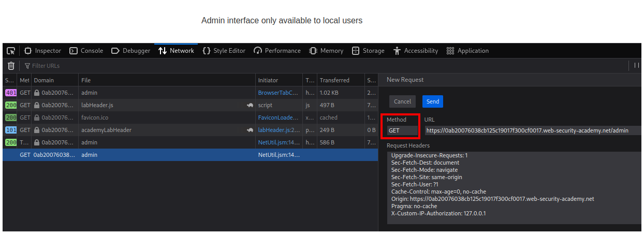
Task: Click the 401 status badge
Action: pyautogui.click(x=10, y=93)
